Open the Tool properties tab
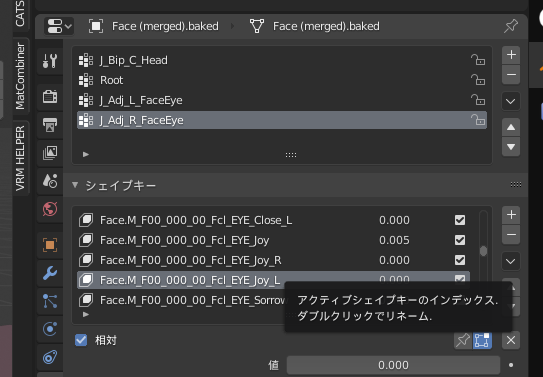 (x=50, y=61)
